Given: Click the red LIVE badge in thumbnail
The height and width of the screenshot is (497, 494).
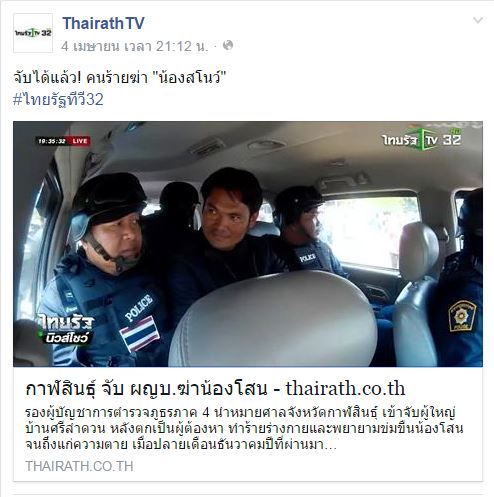Looking at the screenshot, I should pyautogui.click(x=80, y=141).
